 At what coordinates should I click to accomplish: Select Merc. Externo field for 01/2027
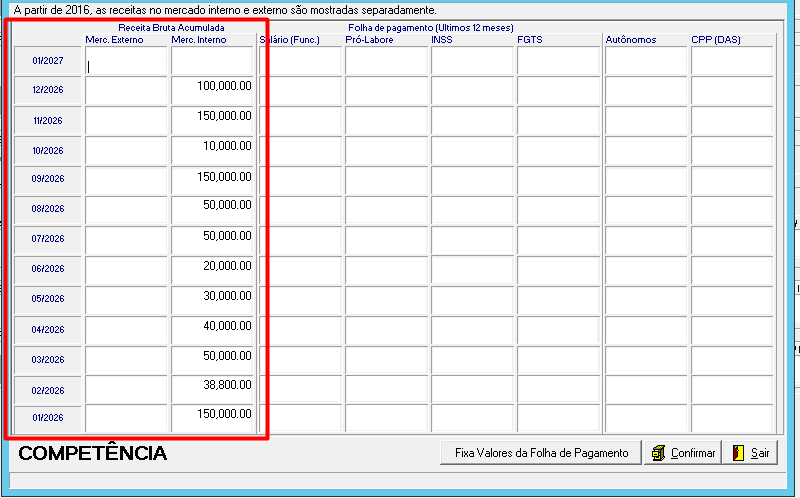[126, 61]
